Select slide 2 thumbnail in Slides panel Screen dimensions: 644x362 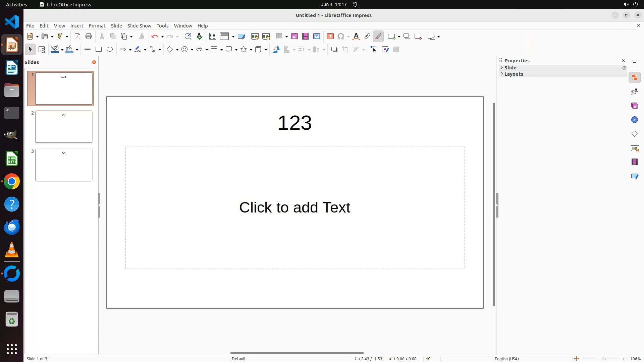pyautogui.click(x=64, y=127)
